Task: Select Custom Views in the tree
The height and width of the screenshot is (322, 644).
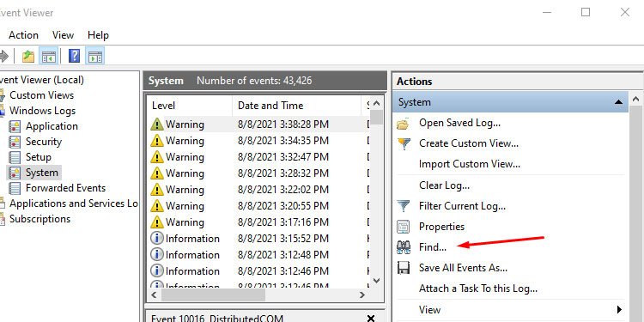Action: tap(41, 95)
